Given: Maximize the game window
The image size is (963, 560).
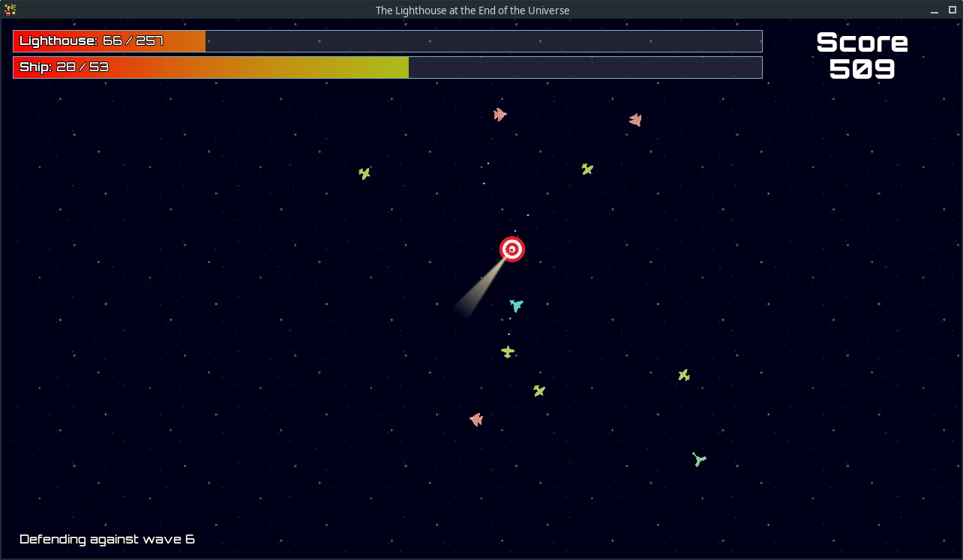Looking at the screenshot, I should 952,10.
